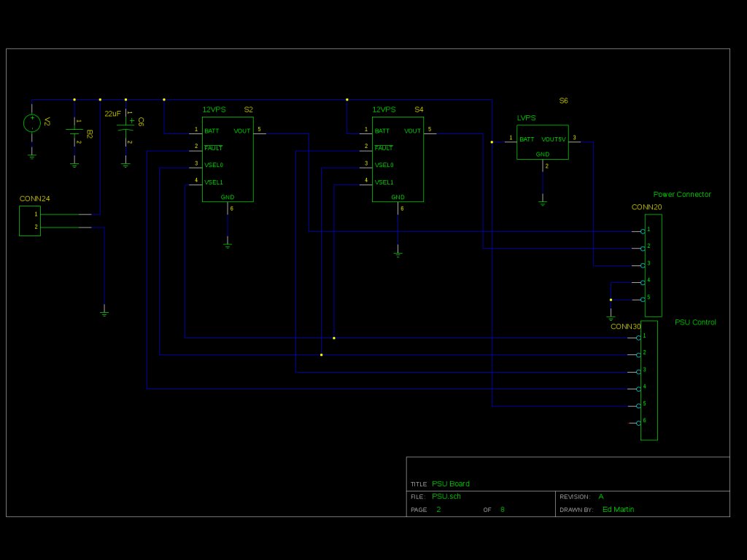
Task: Click the ground symbol below the LVPS block
Action: [543, 203]
